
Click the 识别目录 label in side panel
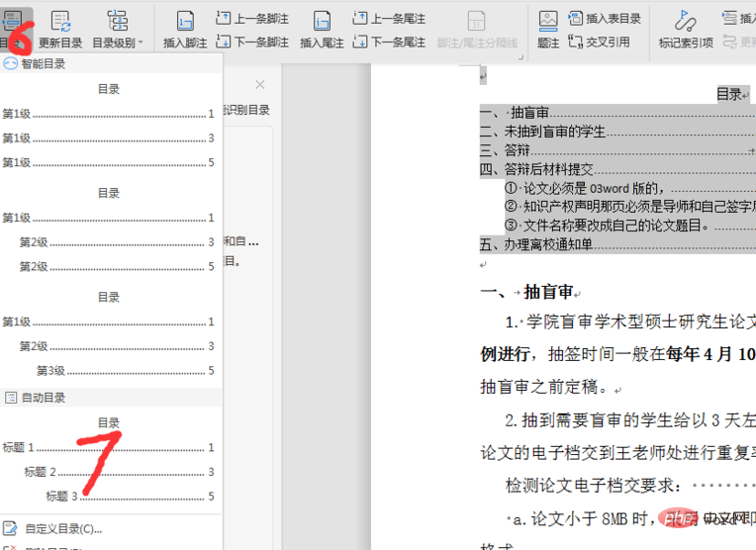[x=246, y=110]
